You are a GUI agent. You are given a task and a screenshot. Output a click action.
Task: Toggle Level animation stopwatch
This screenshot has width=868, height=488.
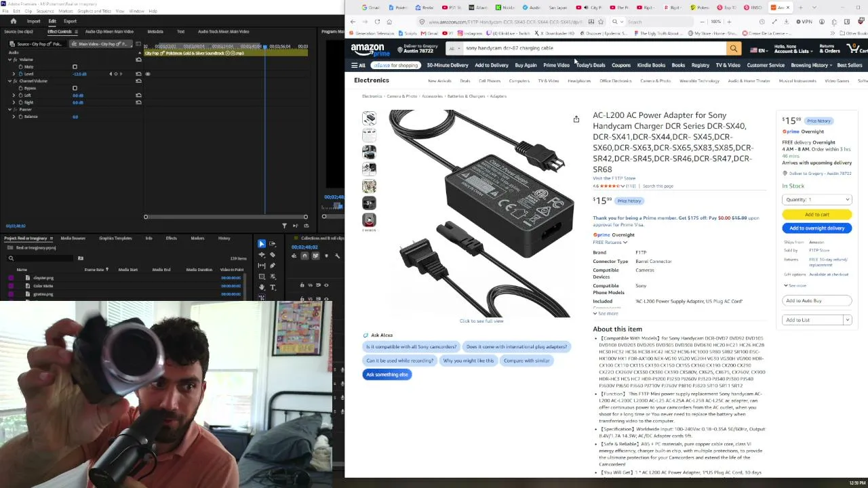point(21,74)
